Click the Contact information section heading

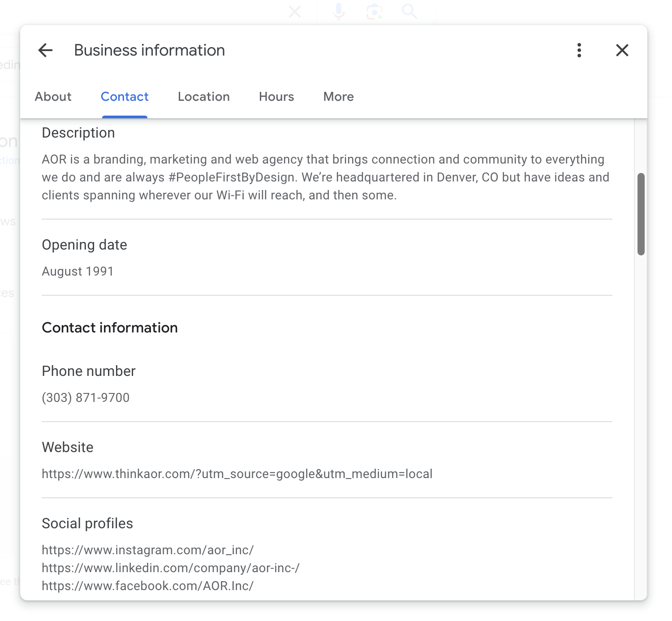coord(110,328)
